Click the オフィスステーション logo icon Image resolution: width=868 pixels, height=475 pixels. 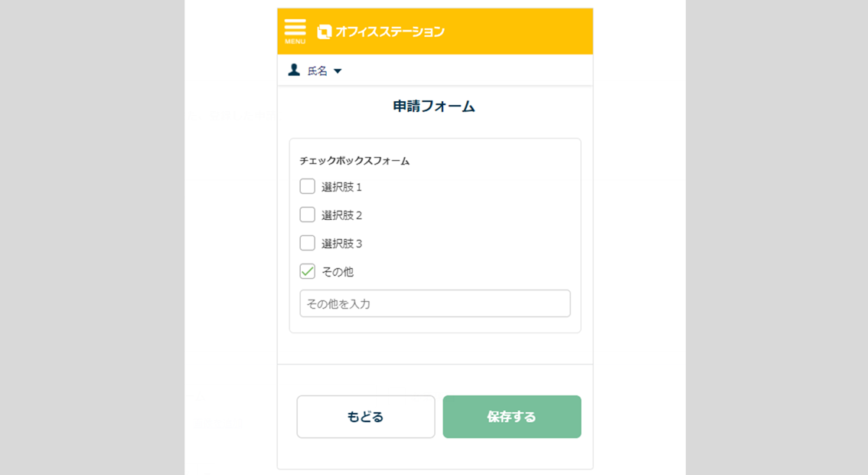(324, 31)
